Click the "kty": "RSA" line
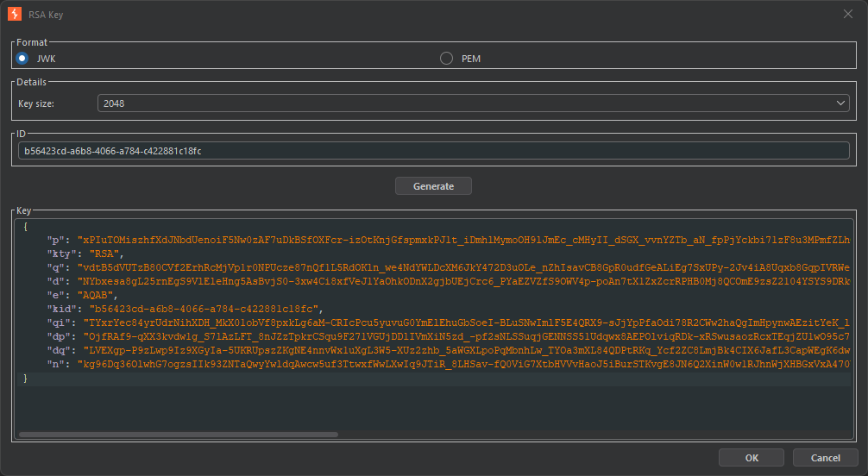This screenshot has height=476, width=868. (x=85, y=254)
